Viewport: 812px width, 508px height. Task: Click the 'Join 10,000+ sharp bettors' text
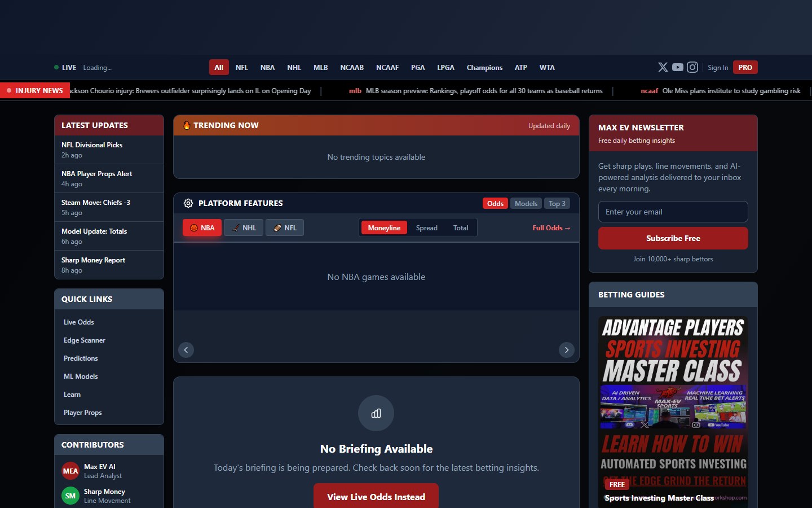click(x=673, y=259)
